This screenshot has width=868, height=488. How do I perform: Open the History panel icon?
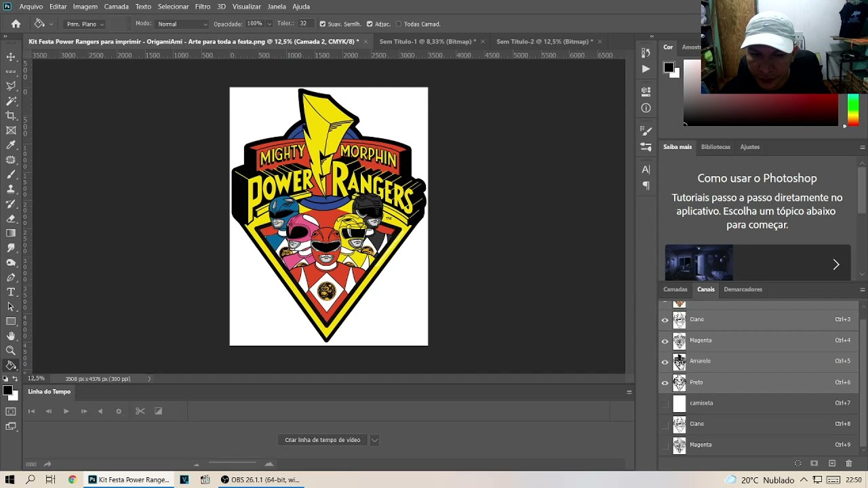tap(646, 52)
